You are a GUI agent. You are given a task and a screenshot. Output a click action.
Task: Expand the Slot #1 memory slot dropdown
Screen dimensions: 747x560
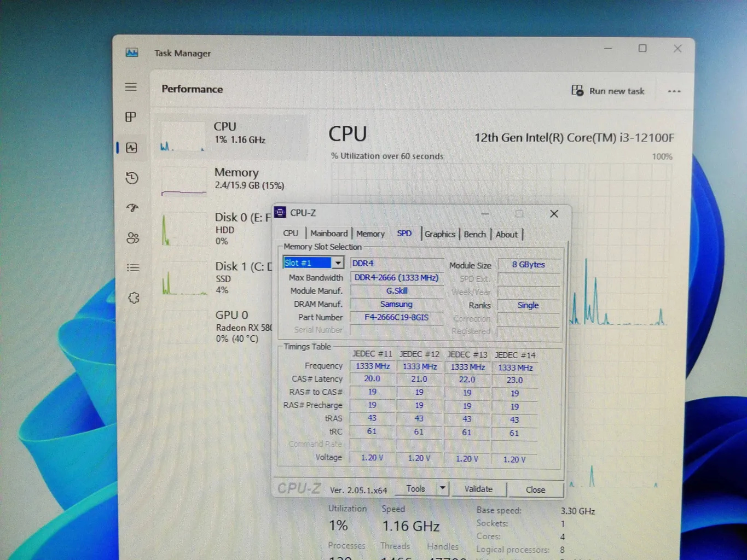coord(338,263)
